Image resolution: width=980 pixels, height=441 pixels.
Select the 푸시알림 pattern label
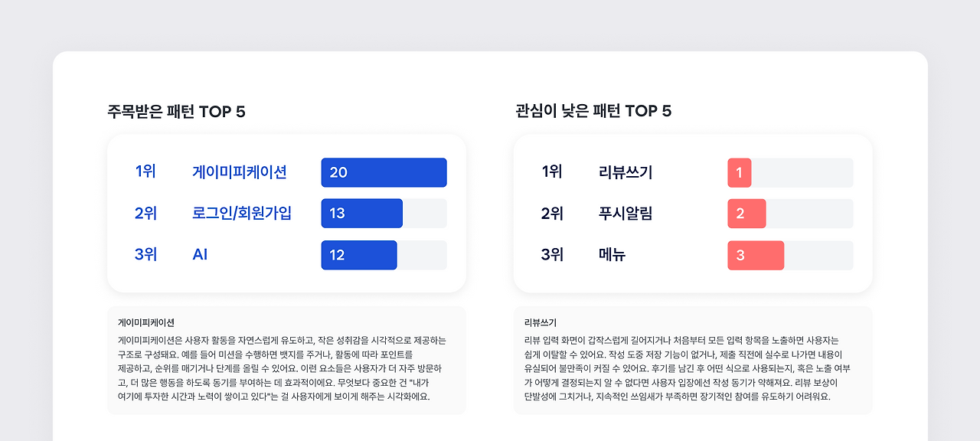(626, 213)
